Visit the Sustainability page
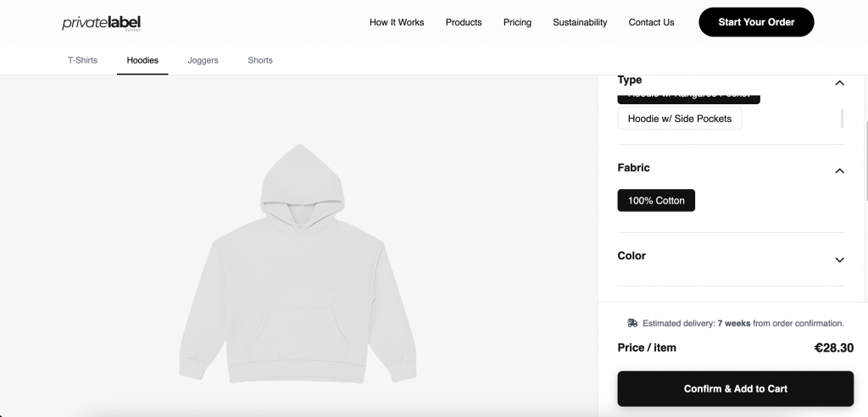Screen dimensions: 868x417 pos(580,22)
